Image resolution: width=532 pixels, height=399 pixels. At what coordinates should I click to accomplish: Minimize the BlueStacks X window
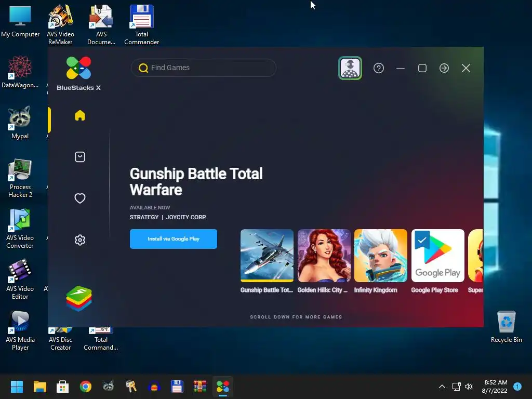tap(401, 68)
